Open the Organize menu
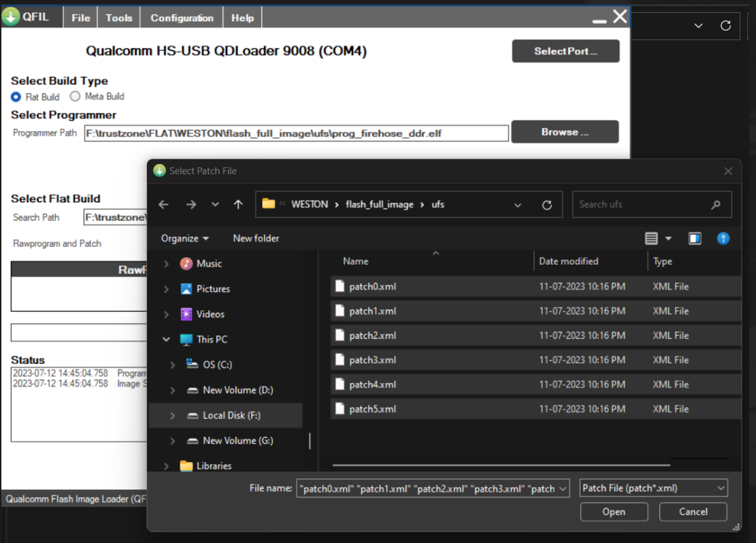Screen dimensions: 756x543 (x=185, y=238)
